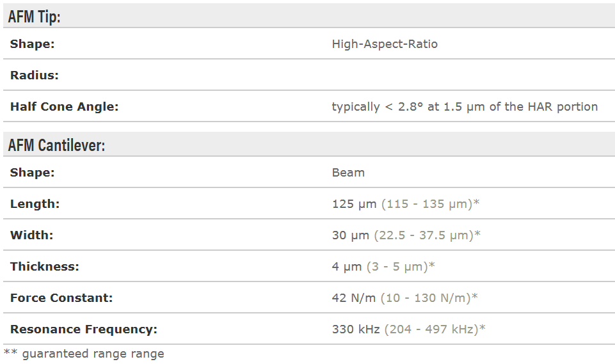Click the cantilever Shape label
Viewport: 615px width, 364px height.
[33, 173]
